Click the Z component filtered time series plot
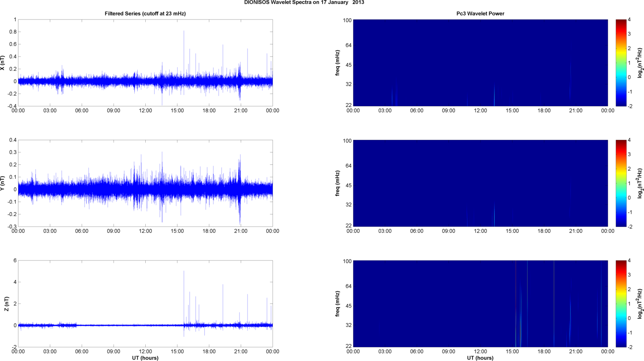This screenshot has width=644, height=361. [x=145, y=304]
